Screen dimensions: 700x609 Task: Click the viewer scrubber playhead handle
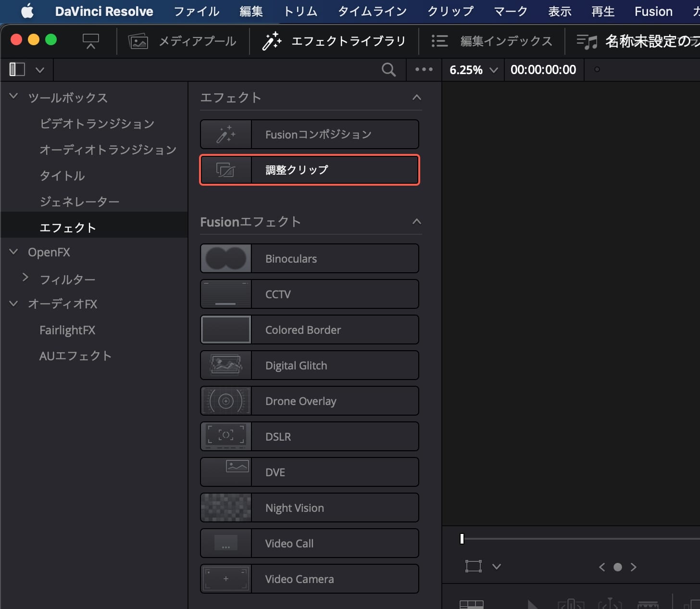(x=462, y=539)
